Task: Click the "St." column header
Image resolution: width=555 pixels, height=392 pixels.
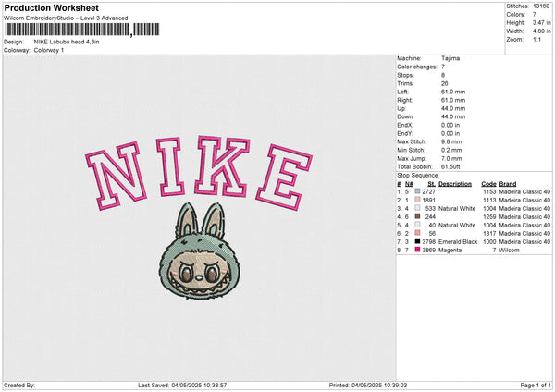Action: [x=431, y=184]
